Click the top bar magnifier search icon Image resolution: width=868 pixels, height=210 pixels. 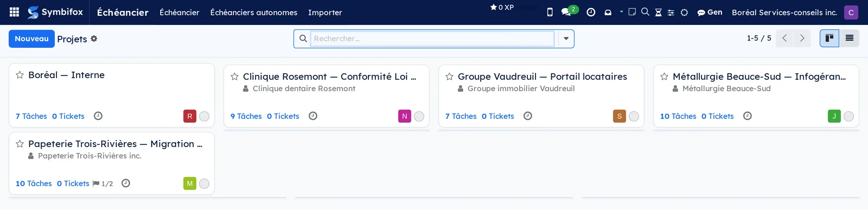645,11
